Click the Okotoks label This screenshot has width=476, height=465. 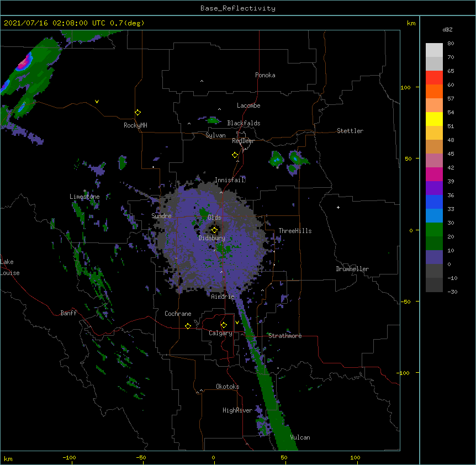pos(228,387)
